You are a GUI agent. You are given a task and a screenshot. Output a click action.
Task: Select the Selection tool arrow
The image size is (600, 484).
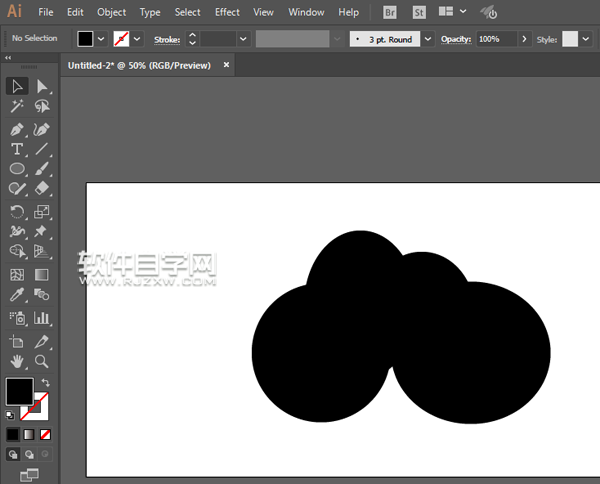[x=18, y=87]
